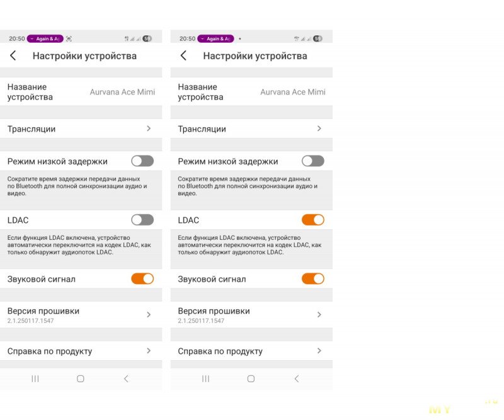Enable LDAC toggle on left screen
This screenshot has width=504, height=420.
coord(142,220)
